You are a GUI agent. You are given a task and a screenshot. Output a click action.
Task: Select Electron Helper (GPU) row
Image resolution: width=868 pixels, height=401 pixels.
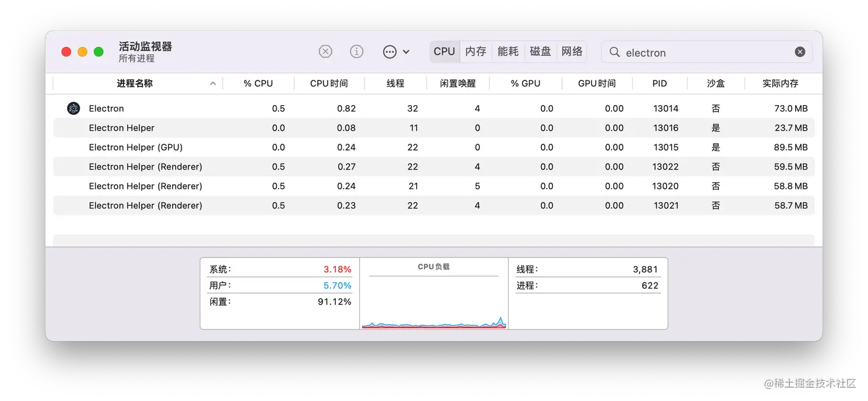434,147
